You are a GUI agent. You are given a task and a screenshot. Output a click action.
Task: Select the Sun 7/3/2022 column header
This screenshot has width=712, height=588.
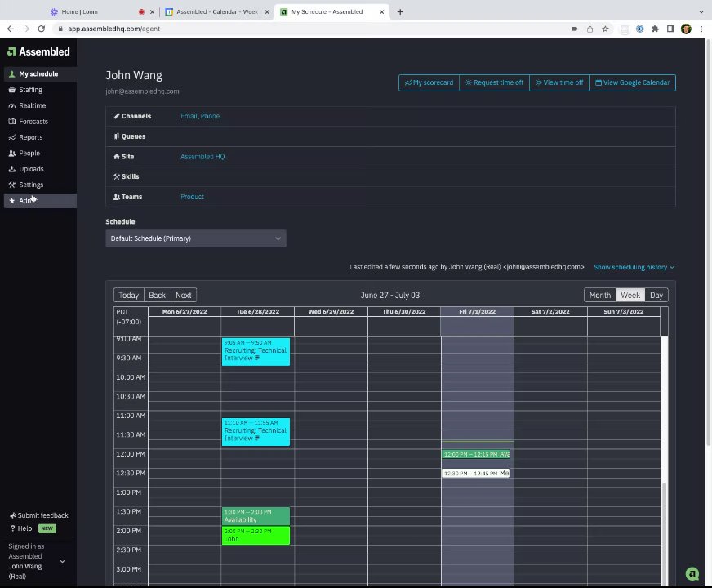click(624, 311)
